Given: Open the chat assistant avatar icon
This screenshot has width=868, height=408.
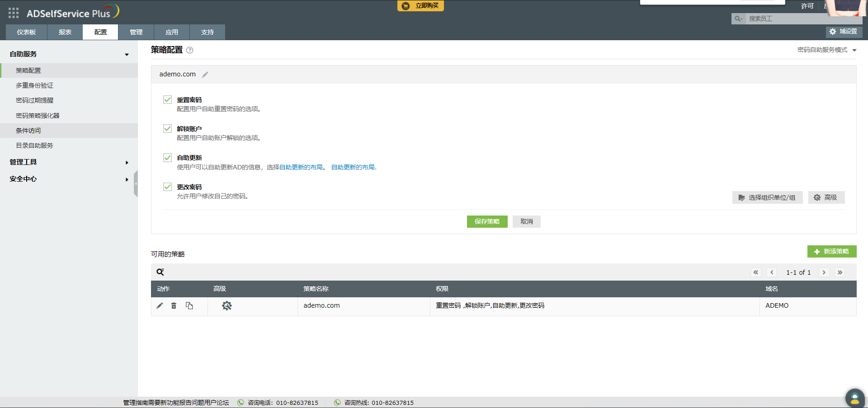Looking at the screenshot, I should [854, 398].
